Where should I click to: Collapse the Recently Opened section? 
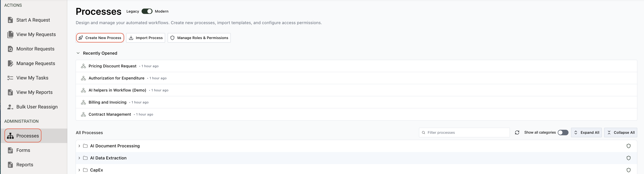point(78,53)
